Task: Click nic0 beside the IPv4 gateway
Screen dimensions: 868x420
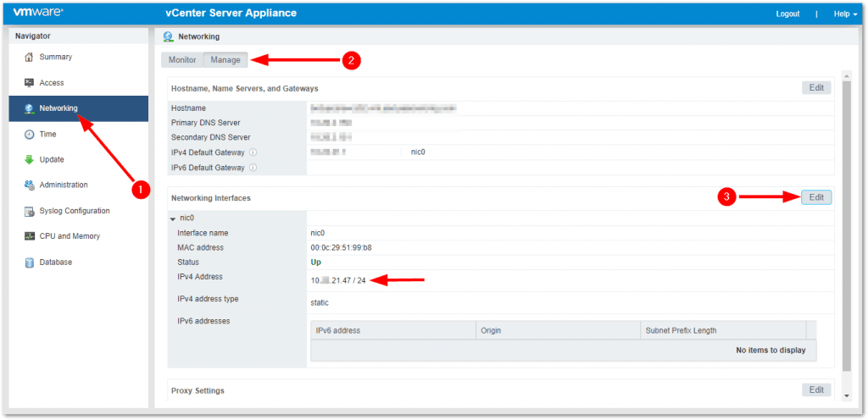Action: click(418, 152)
